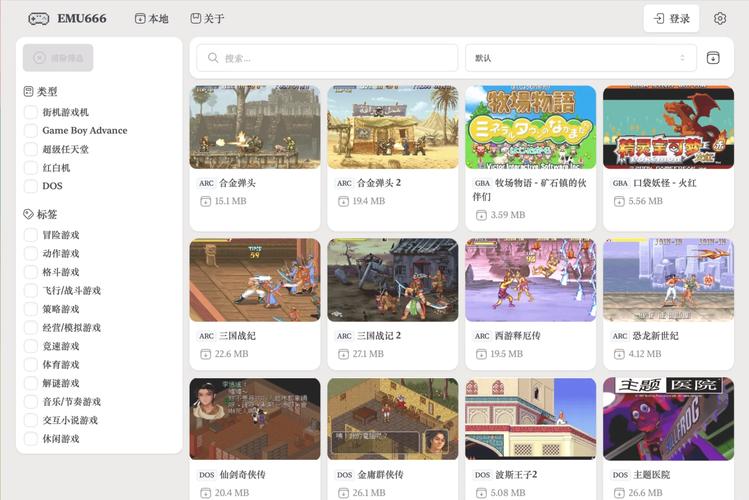Click download icon next to 26.1 MB

coord(343,493)
